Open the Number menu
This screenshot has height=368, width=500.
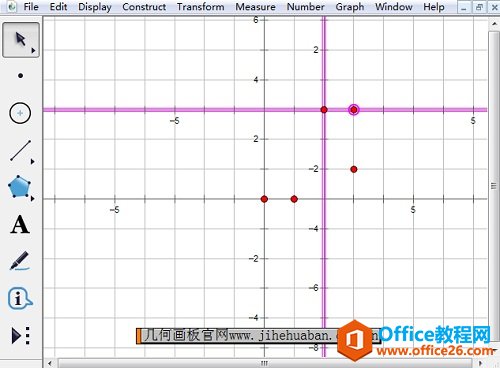(x=305, y=7)
